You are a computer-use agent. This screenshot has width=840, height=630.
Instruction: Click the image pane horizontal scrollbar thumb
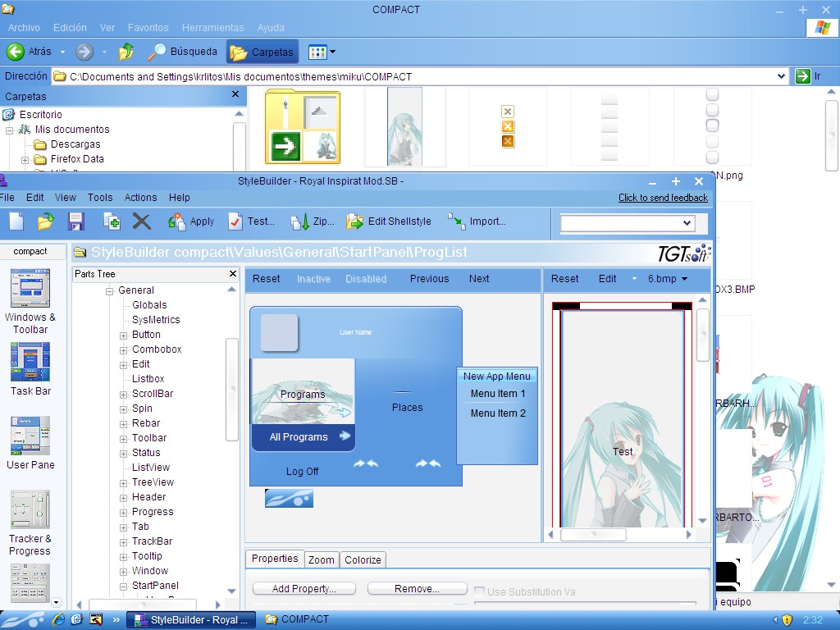tap(593, 534)
